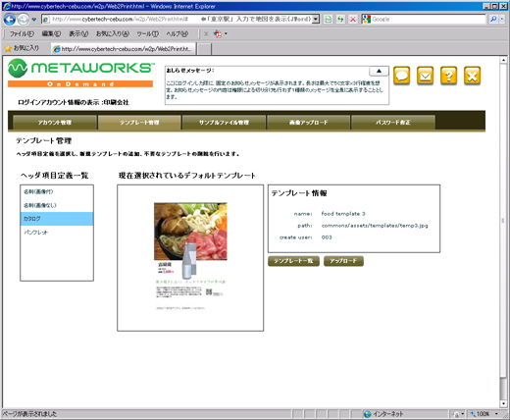Click the food template preview thumbnail
This screenshot has width=510, height=420.
click(x=190, y=257)
